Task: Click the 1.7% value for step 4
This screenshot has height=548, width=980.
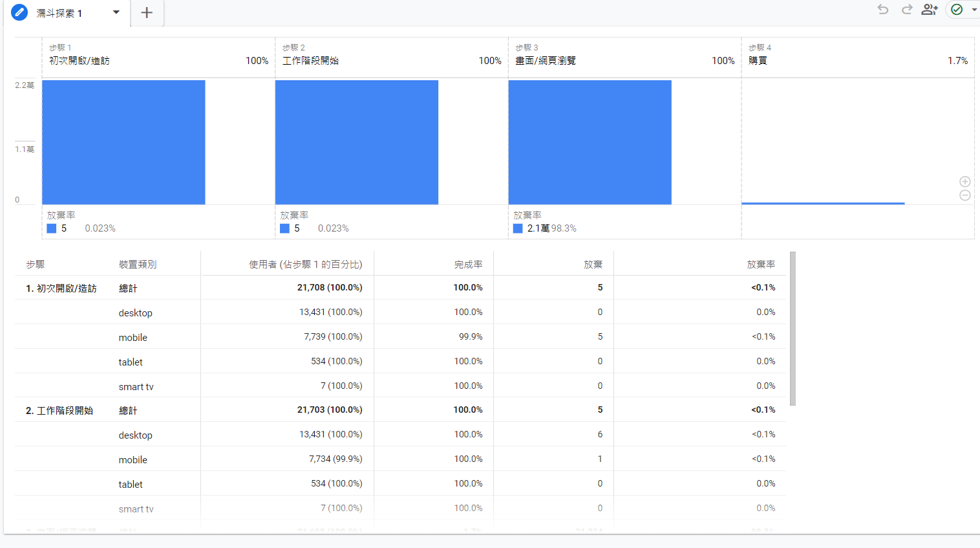Action: (x=958, y=60)
